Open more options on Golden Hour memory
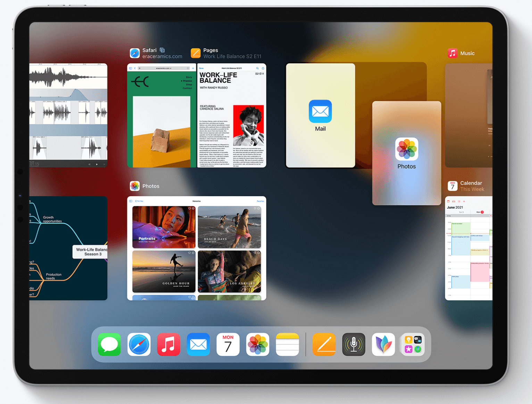Image resolution: width=532 pixels, height=404 pixels. tap(193, 253)
